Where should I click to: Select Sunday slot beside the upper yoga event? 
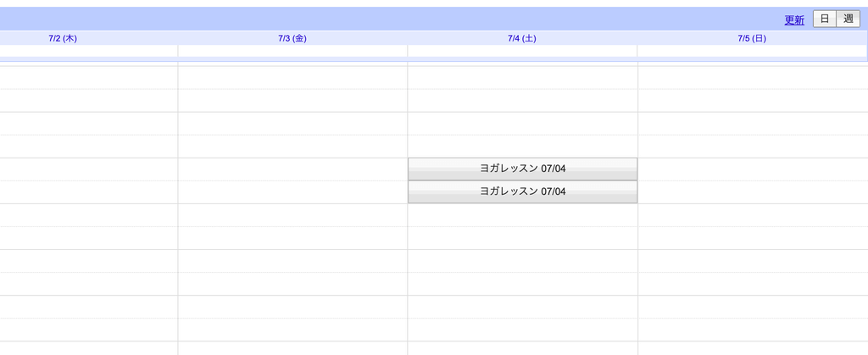(753, 169)
